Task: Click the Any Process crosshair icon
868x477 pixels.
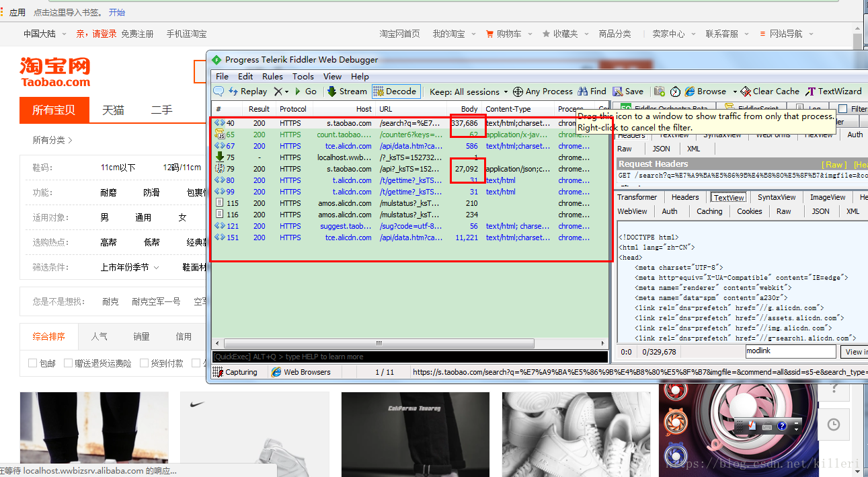Action: 518,91
